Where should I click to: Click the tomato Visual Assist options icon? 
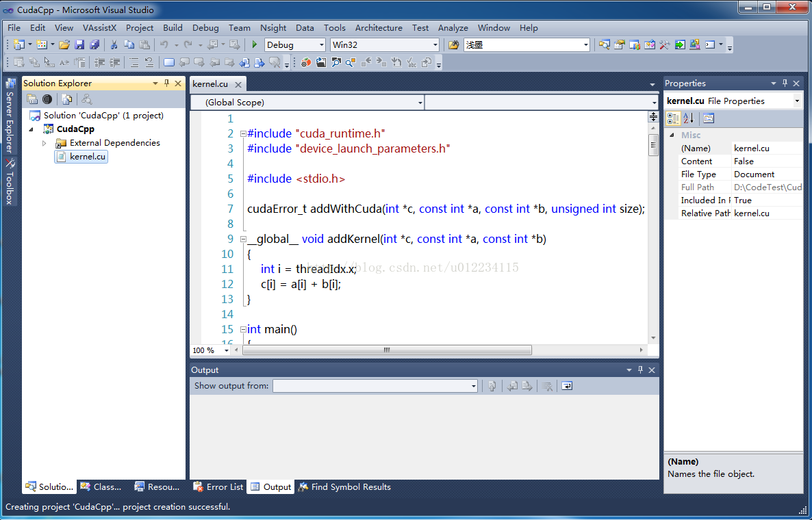coord(306,63)
